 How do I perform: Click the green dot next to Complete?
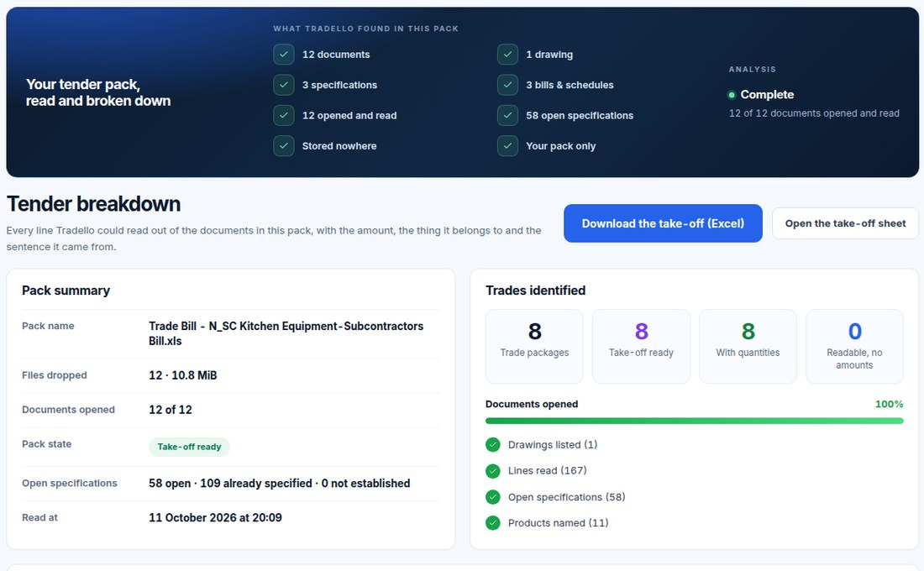pyautogui.click(x=732, y=95)
